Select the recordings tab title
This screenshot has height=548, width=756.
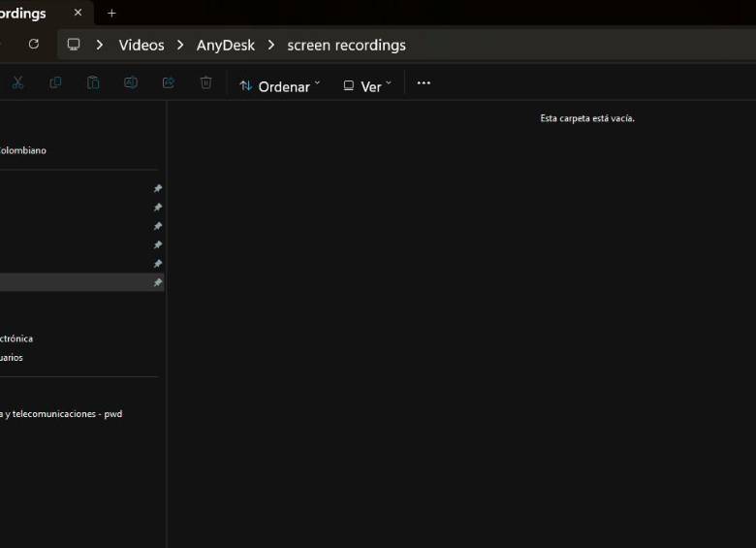22,14
